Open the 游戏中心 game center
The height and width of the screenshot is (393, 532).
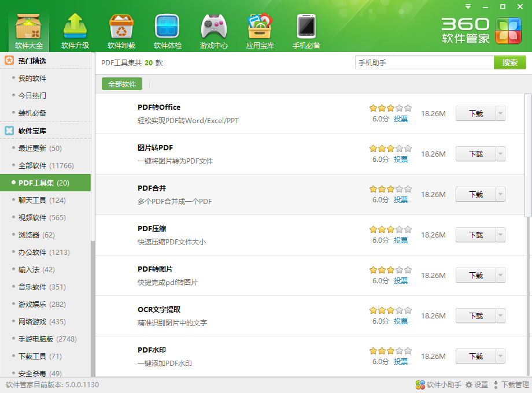point(214,31)
